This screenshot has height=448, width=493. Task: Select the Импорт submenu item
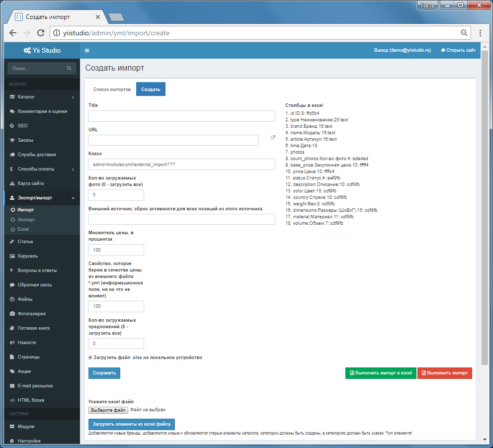pos(25,210)
